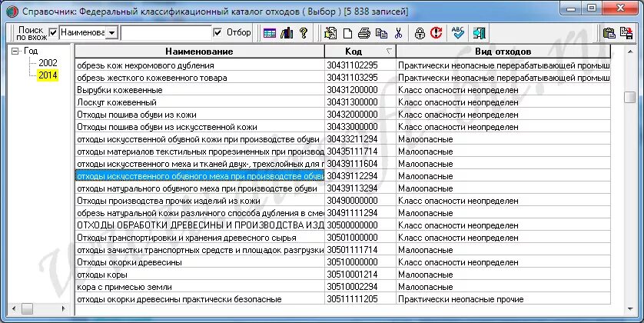Click the red refresh icon
The height and width of the screenshot is (323, 644).
(437, 33)
